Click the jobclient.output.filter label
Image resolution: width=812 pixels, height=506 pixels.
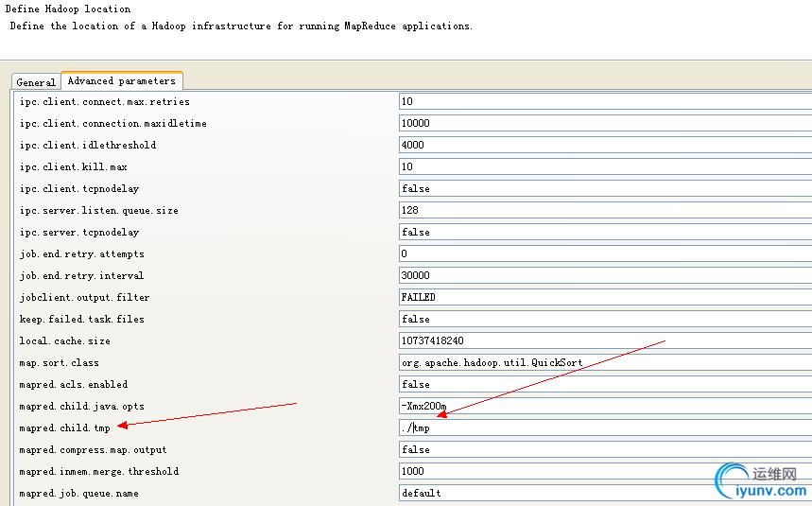(x=84, y=298)
